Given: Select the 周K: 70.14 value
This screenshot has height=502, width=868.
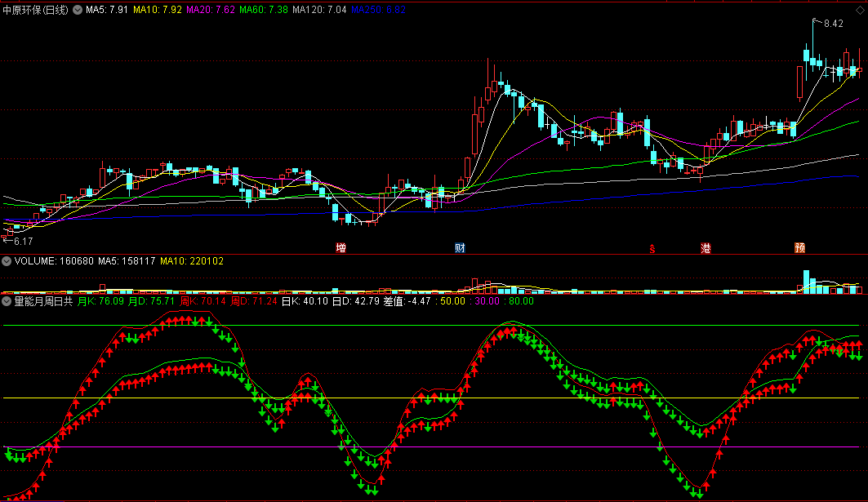Looking at the screenshot, I should point(203,302).
